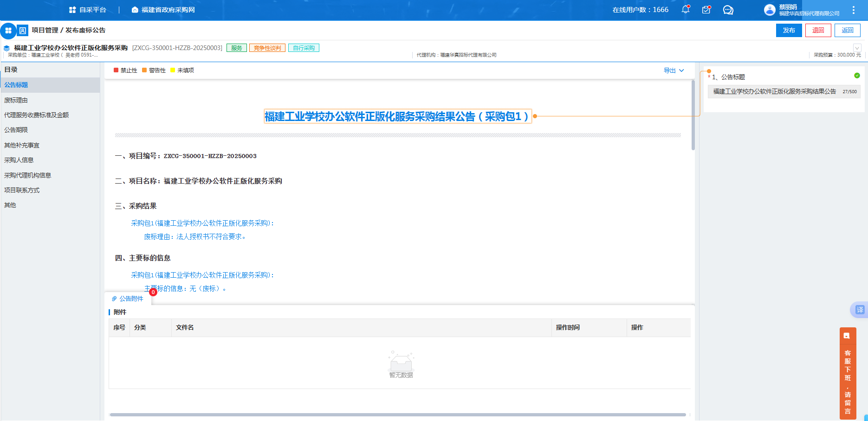
Task: Select 采购人信息 in the directory
Action: click(19, 160)
